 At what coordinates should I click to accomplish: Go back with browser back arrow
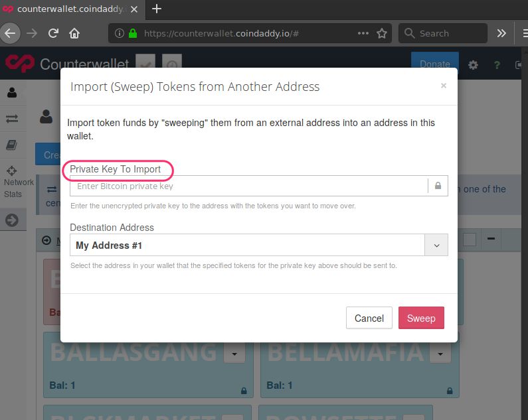(10, 33)
